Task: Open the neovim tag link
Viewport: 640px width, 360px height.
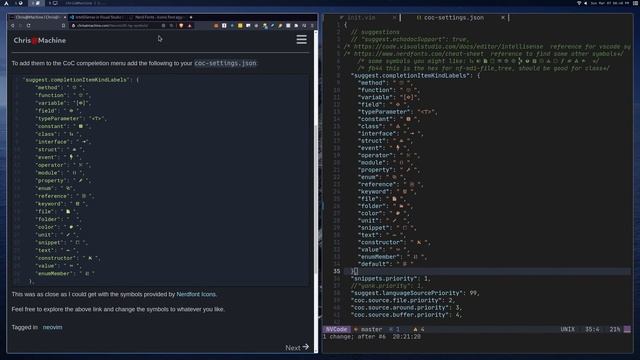Action: tap(53, 327)
